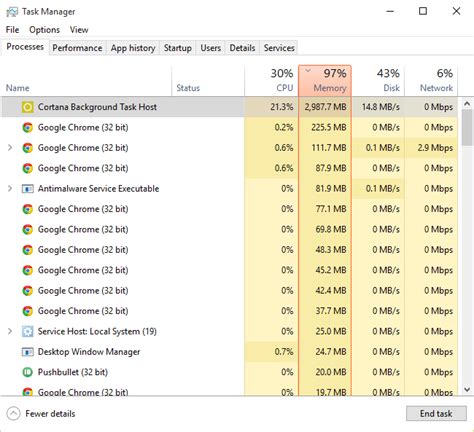Screen dimensions: 474x432
Task: Select the Cortana Background Task Host name
Action: [97, 107]
